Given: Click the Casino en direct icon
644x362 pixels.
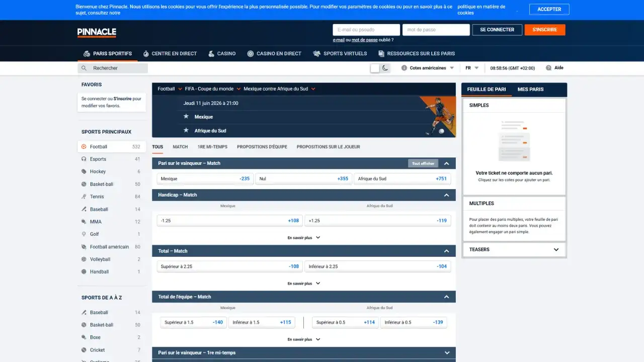Looking at the screenshot, I should click(x=251, y=53).
